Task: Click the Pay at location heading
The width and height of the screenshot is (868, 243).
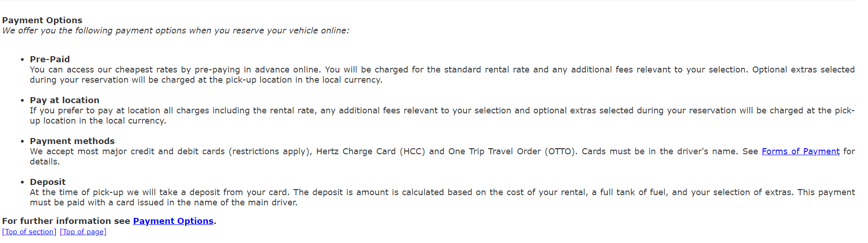Action: [x=65, y=100]
